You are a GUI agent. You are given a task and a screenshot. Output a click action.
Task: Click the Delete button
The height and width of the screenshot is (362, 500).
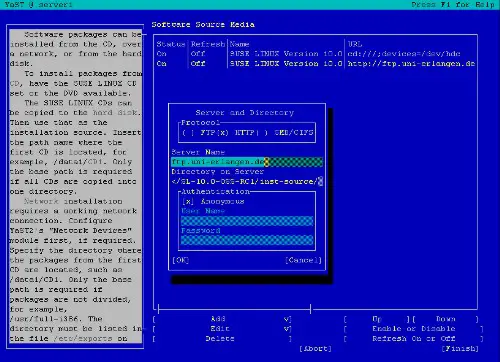222,339
